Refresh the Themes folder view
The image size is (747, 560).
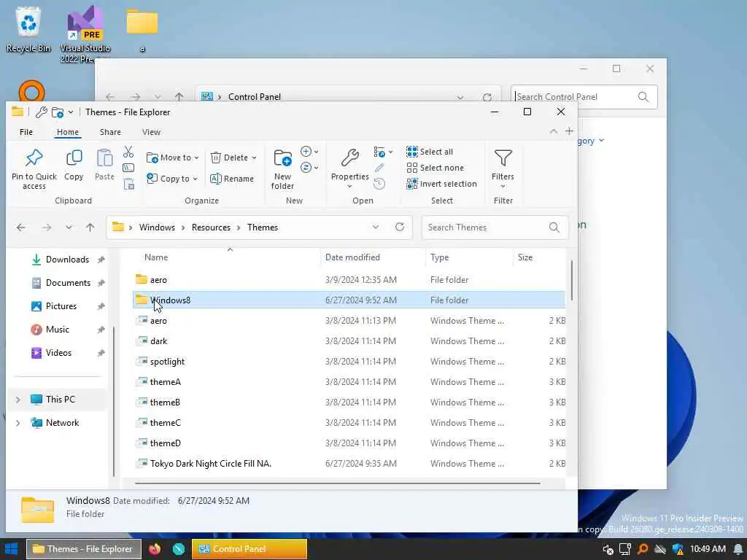(x=400, y=227)
